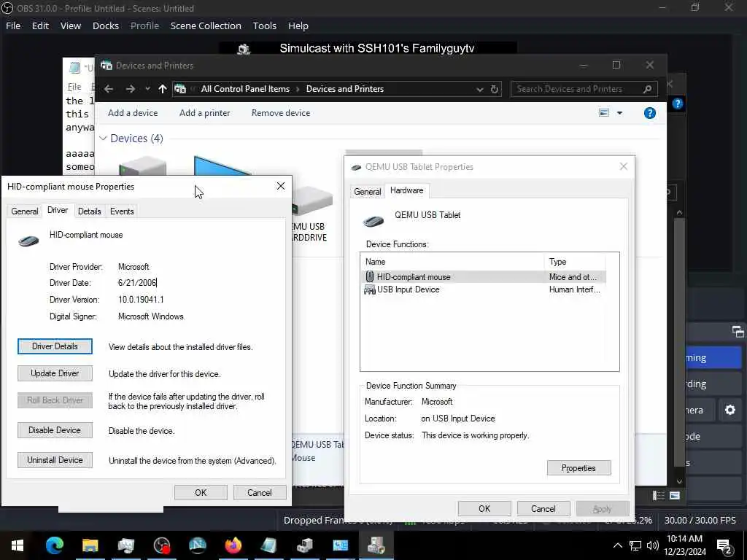Image resolution: width=747 pixels, height=560 pixels.
Task: Click the change view icon in Devices and Printers
Action: (x=603, y=113)
